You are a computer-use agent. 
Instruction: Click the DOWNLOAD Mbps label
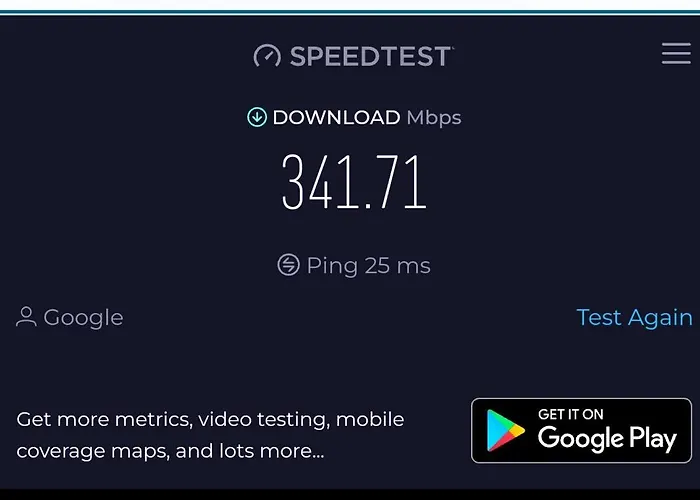(367, 118)
